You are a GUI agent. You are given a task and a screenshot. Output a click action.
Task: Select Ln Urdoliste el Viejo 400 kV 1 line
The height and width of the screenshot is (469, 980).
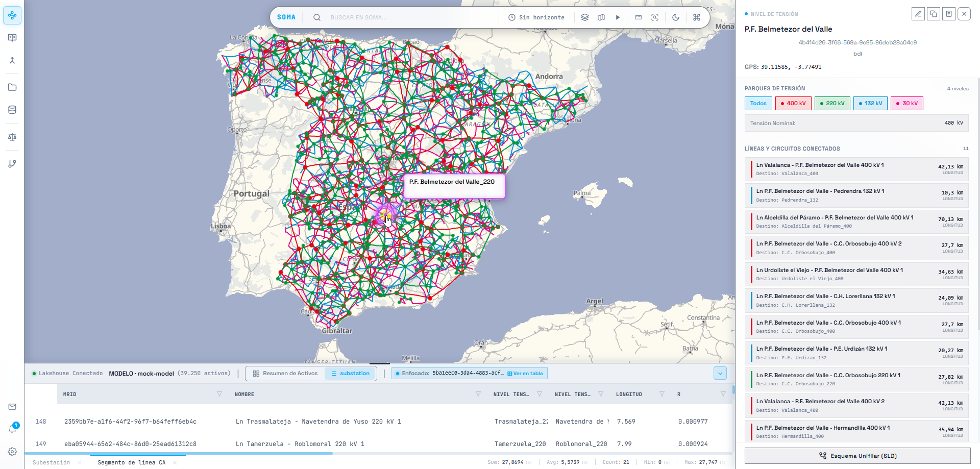(x=856, y=274)
